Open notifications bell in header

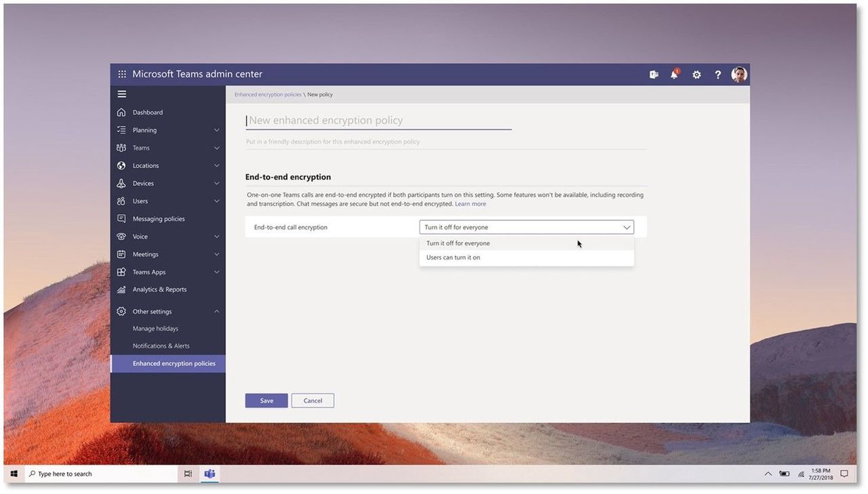(675, 75)
